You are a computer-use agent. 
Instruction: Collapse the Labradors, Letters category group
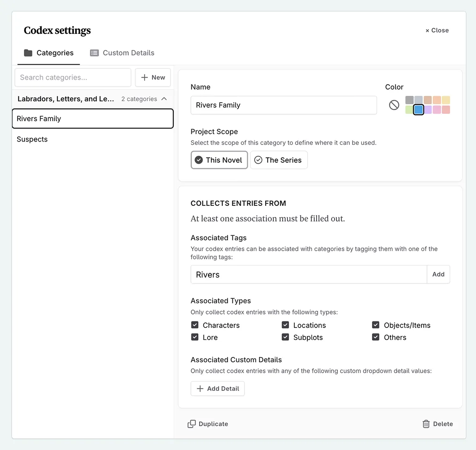[x=164, y=99]
